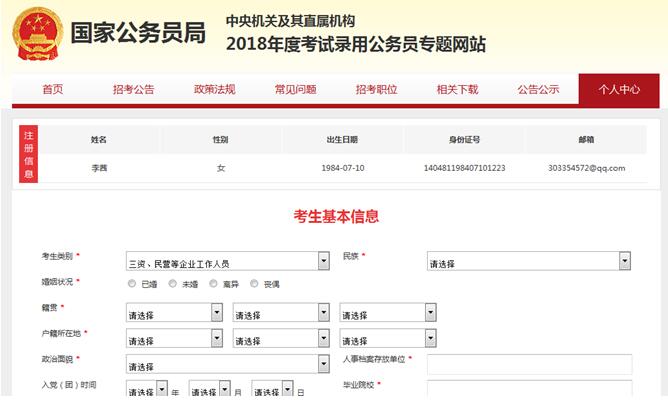668x400 pixels.
Task: Expand the 考生类别 dropdown
Action: point(227,262)
